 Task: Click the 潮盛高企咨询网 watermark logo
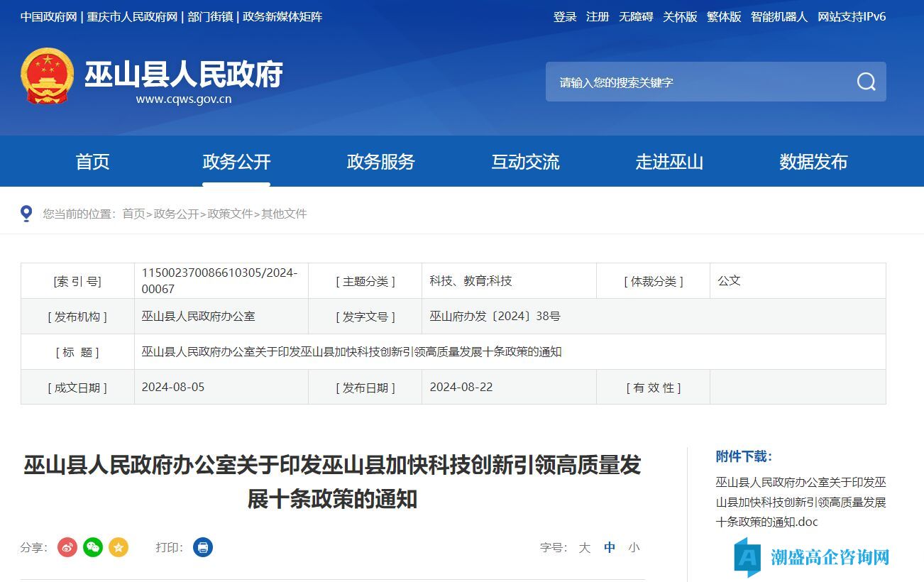[x=812, y=557]
